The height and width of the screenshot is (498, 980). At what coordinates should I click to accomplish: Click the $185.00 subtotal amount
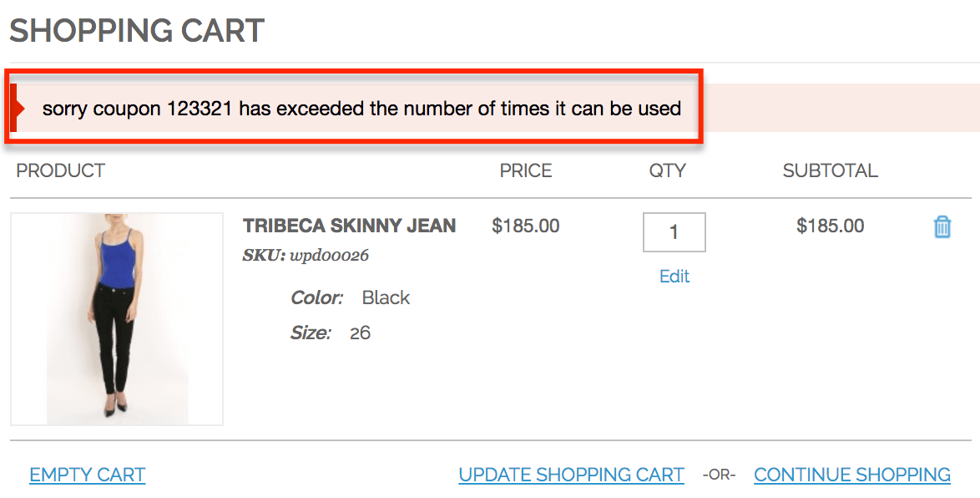click(830, 226)
